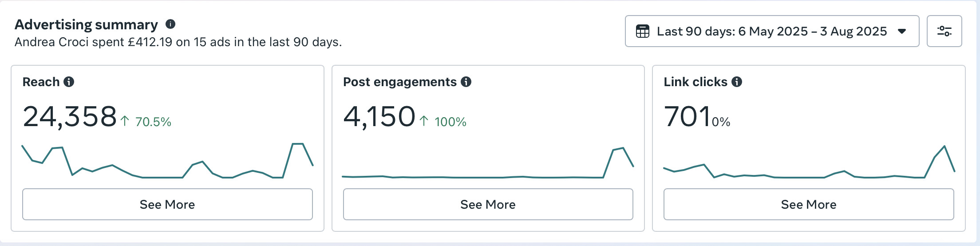Click the Post engagements sparkline chart

[488, 163]
